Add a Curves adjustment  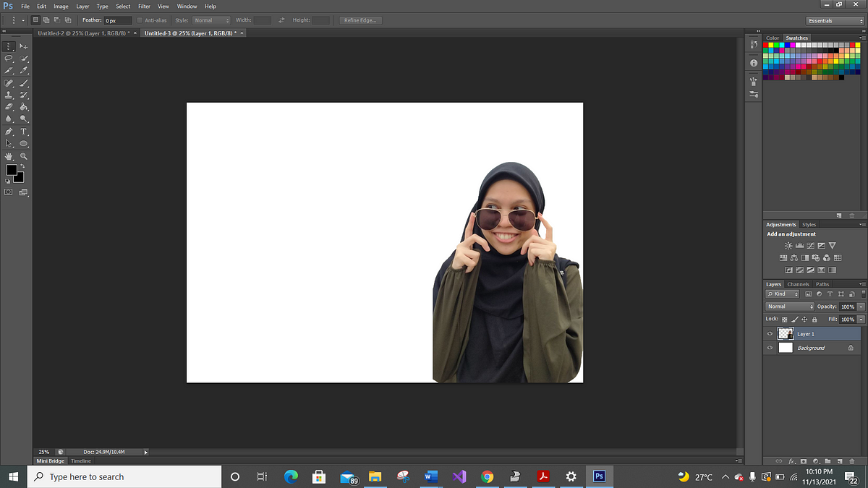pos(810,246)
